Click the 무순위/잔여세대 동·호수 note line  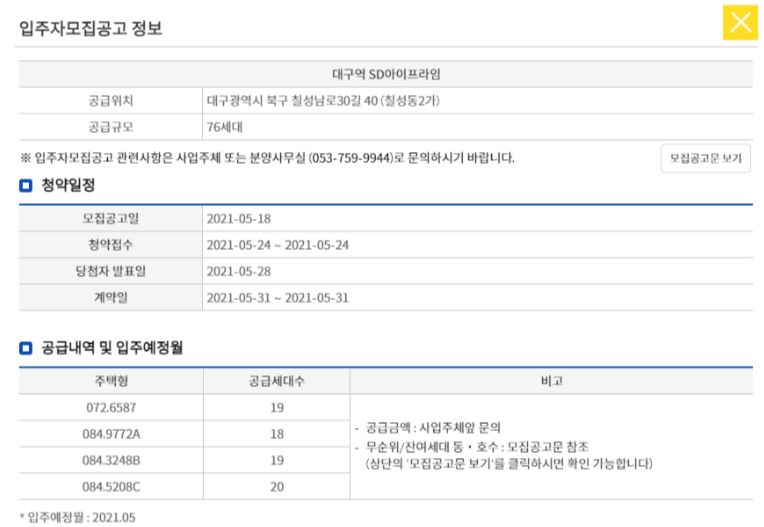pyautogui.click(x=477, y=447)
